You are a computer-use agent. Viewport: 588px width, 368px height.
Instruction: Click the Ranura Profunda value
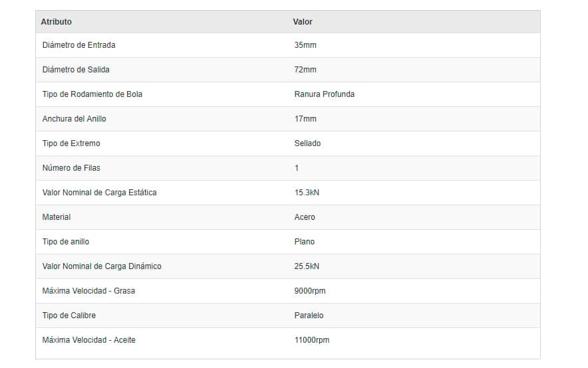click(x=325, y=94)
